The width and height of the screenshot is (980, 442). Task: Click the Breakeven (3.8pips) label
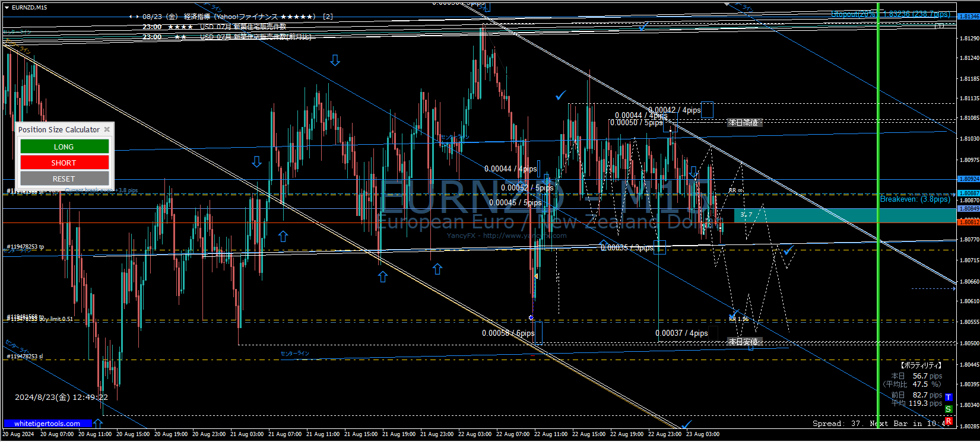pyautogui.click(x=914, y=199)
